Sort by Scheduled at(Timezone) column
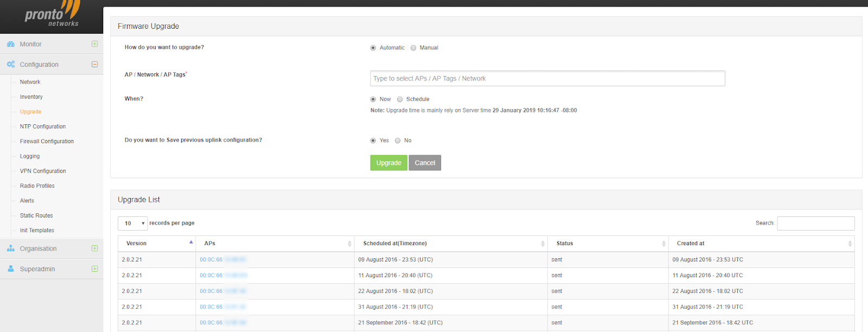The height and width of the screenshot is (332, 868). click(x=451, y=244)
